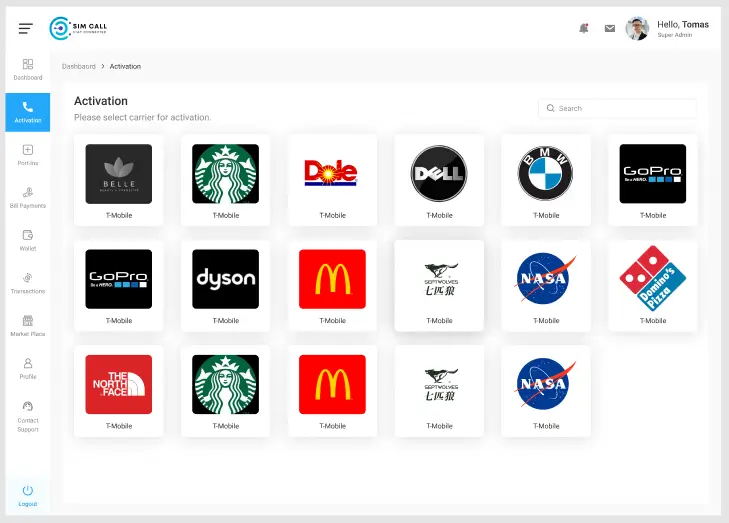Open Dashboard in the sidebar

point(27,69)
